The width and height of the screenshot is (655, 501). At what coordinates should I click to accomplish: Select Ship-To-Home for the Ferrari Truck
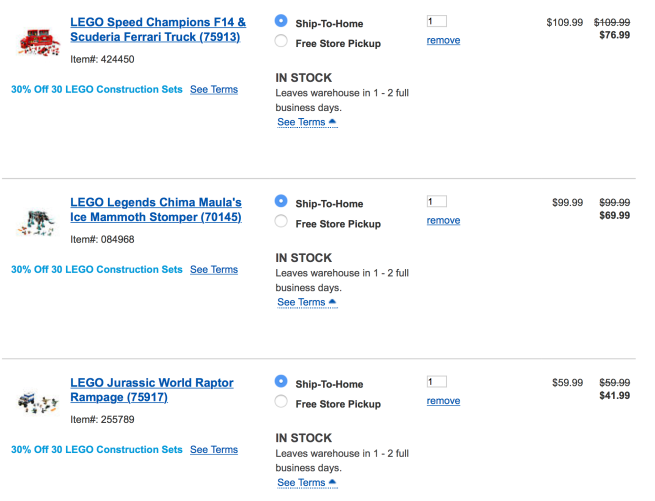[x=281, y=21]
